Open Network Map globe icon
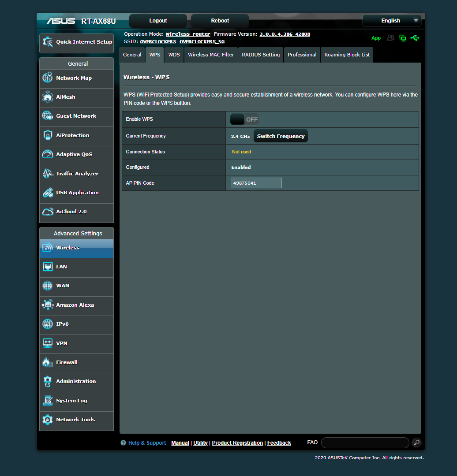Image resolution: width=457 pixels, height=476 pixels. [x=47, y=78]
